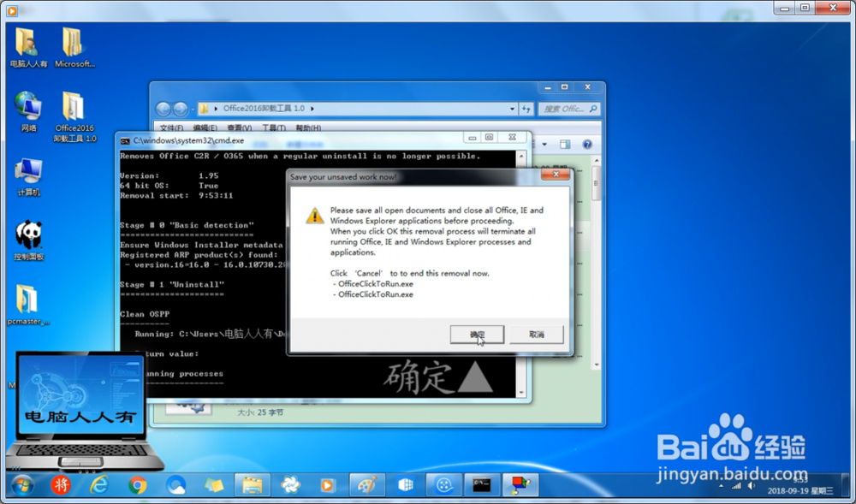Select the 控制面板 control panel desktop icon

[28, 240]
